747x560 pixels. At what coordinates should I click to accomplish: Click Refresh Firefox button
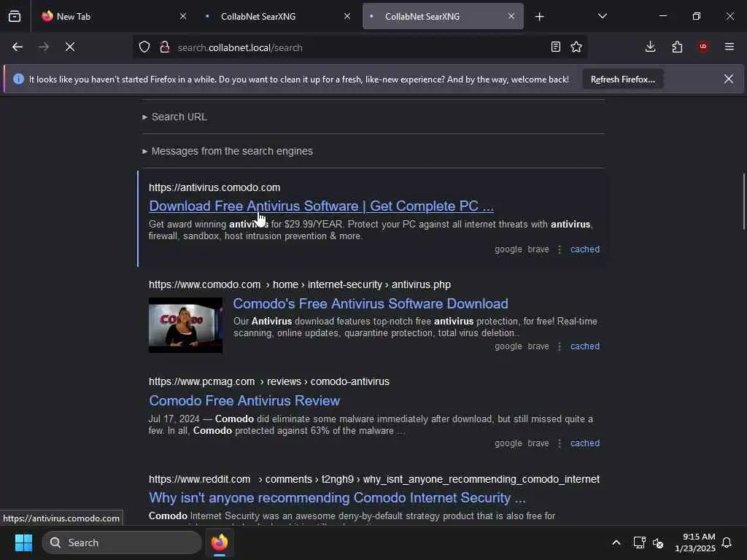[x=623, y=79]
